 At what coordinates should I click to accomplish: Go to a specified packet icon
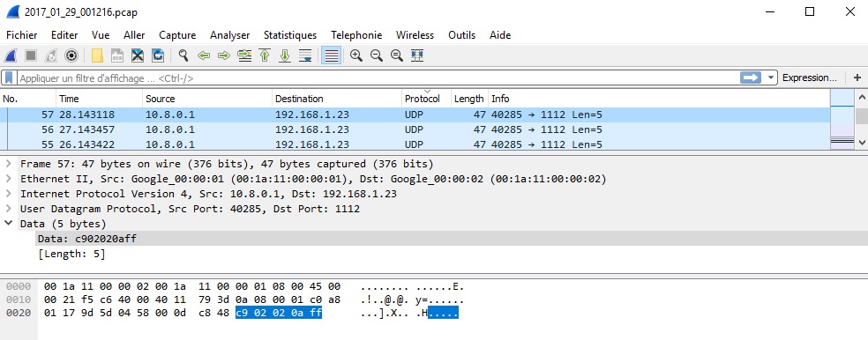[x=244, y=55]
